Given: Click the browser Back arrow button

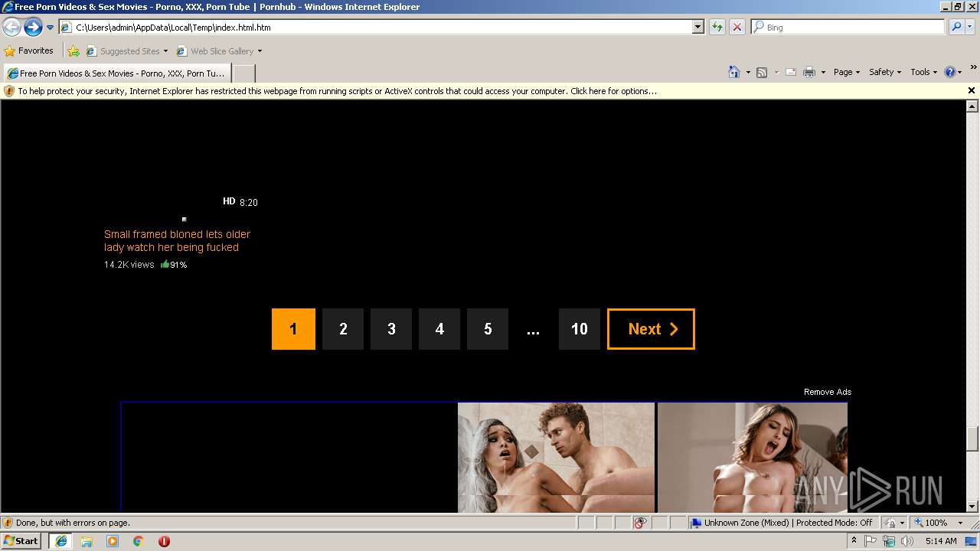Looking at the screenshot, I should pos(12,28).
